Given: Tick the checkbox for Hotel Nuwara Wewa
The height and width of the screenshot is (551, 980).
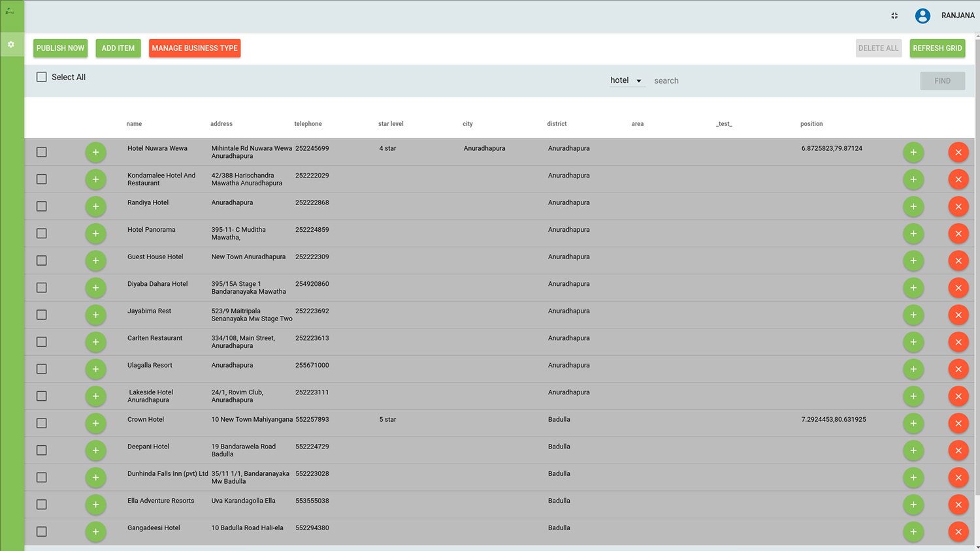Looking at the screenshot, I should coord(42,152).
